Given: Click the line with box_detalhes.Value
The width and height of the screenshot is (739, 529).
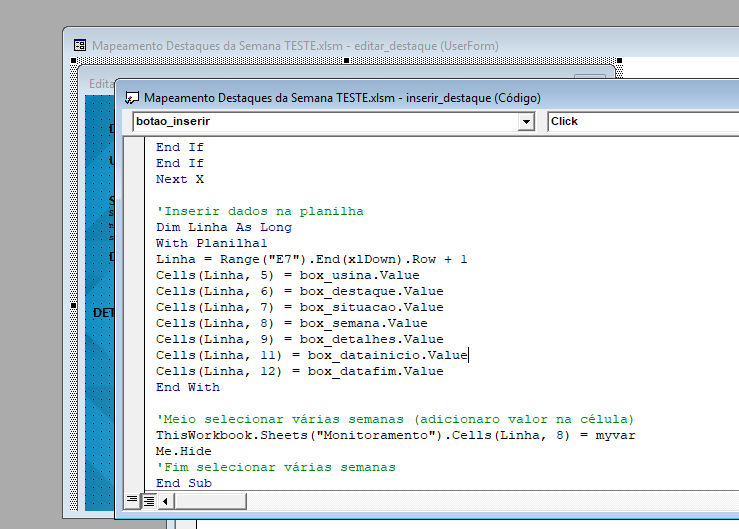Looking at the screenshot, I should click(x=300, y=339).
